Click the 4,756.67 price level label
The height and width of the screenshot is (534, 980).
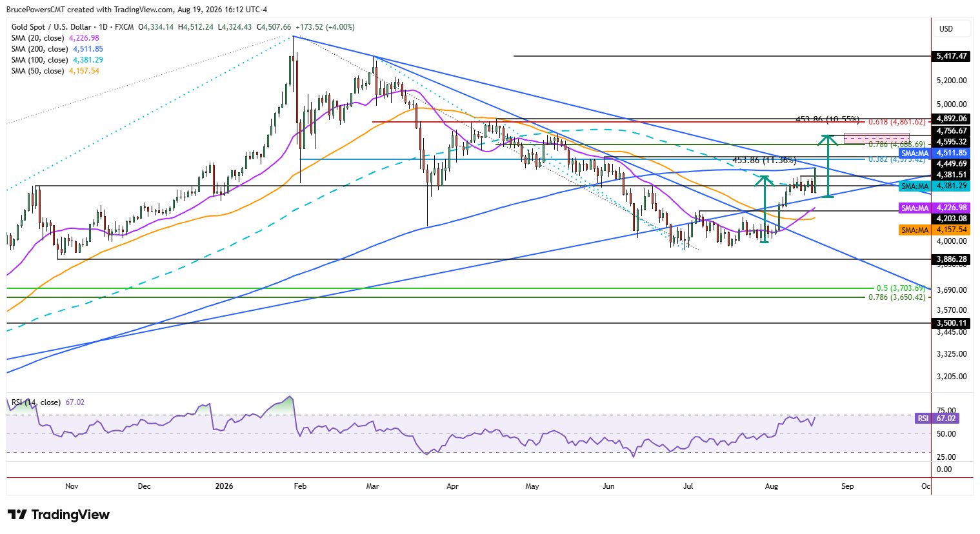(x=952, y=131)
